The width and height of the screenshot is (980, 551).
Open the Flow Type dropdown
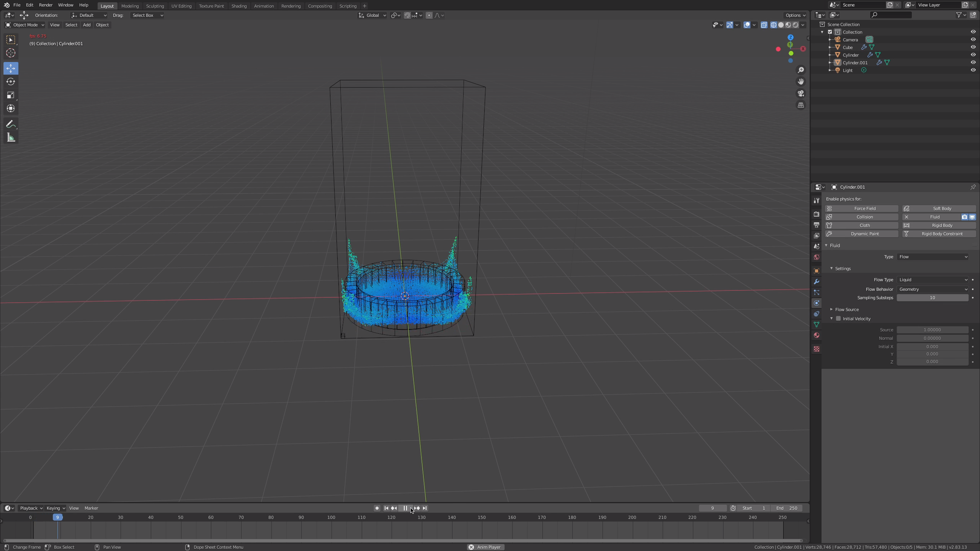pos(932,280)
